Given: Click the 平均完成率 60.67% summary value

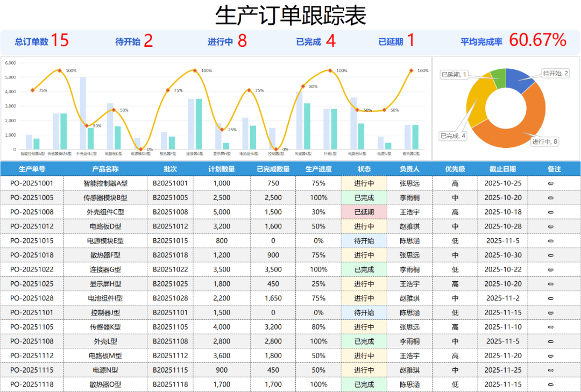Looking at the screenshot, I should click(537, 40).
